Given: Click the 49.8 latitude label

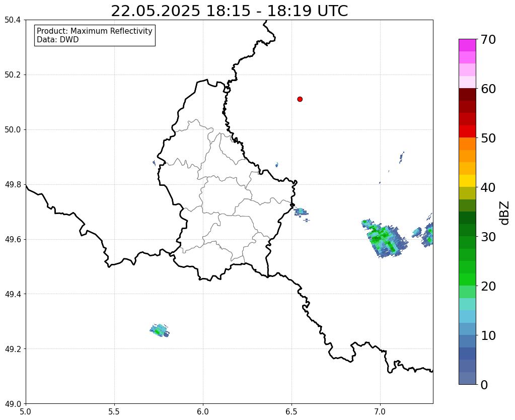Looking at the screenshot, I should (x=13, y=185).
